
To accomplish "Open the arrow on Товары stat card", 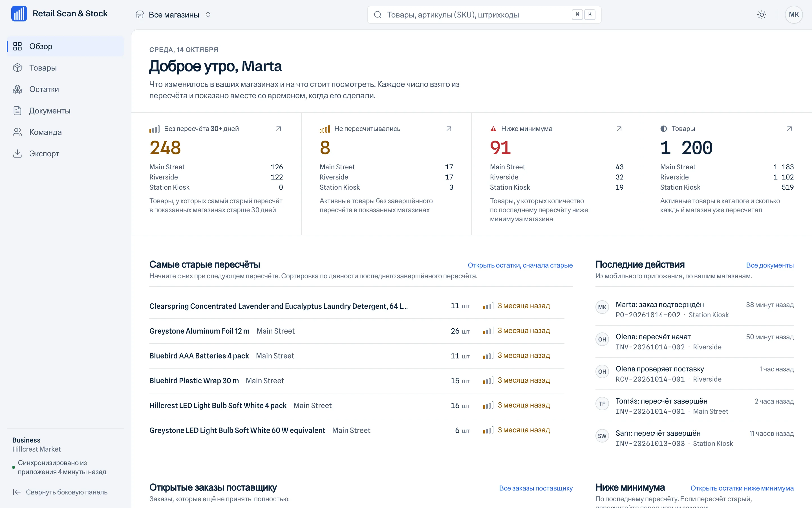I will (789, 129).
